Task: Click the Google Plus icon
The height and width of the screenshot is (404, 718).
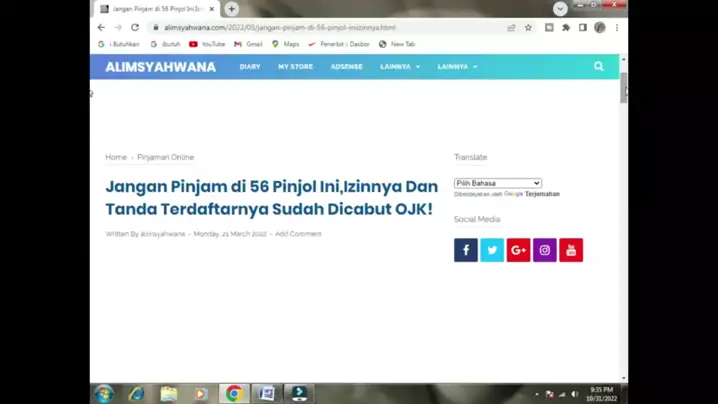Action: tap(518, 250)
